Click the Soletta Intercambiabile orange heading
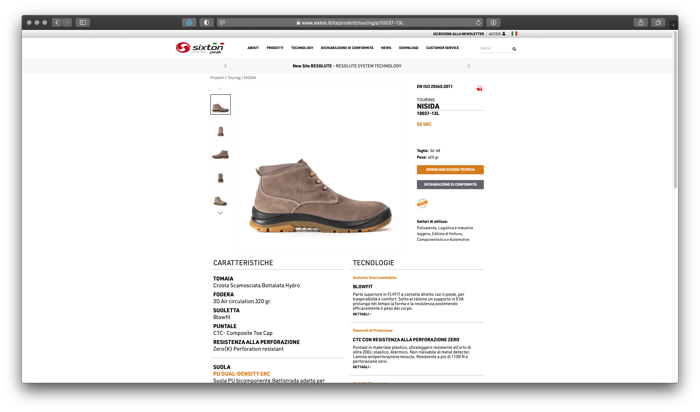Screen dimensions: 700x412 pyautogui.click(x=375, y=278)
